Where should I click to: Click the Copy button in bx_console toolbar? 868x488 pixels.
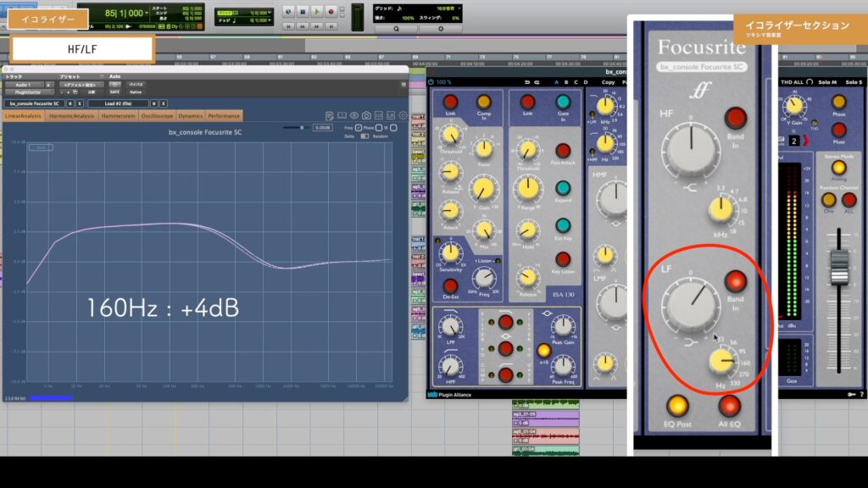pyautogui.click(x=608, y=82)
